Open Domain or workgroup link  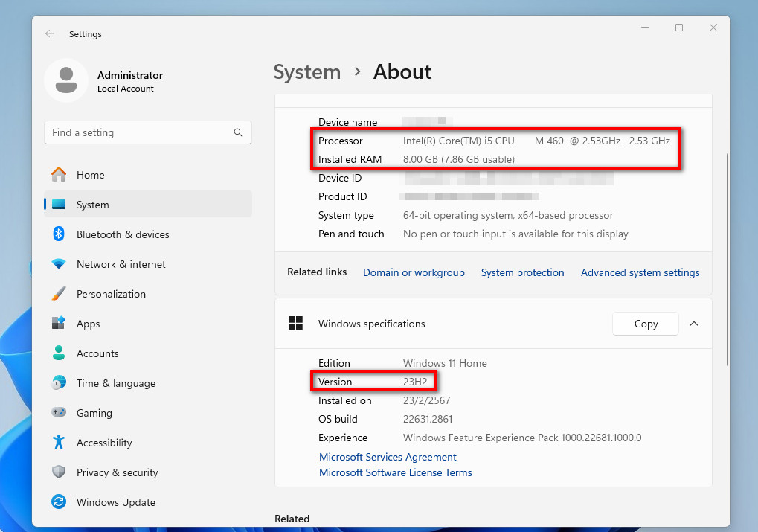tap(414, 272)
